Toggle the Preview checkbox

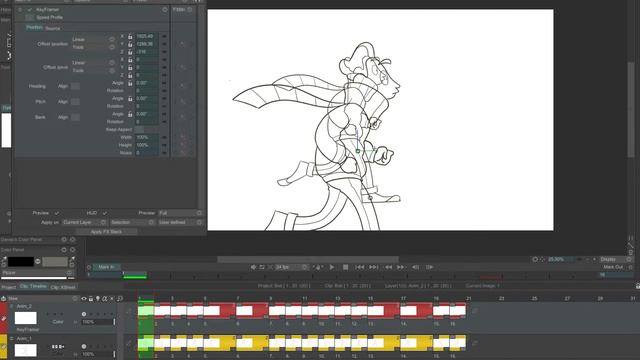click(56, 213)
